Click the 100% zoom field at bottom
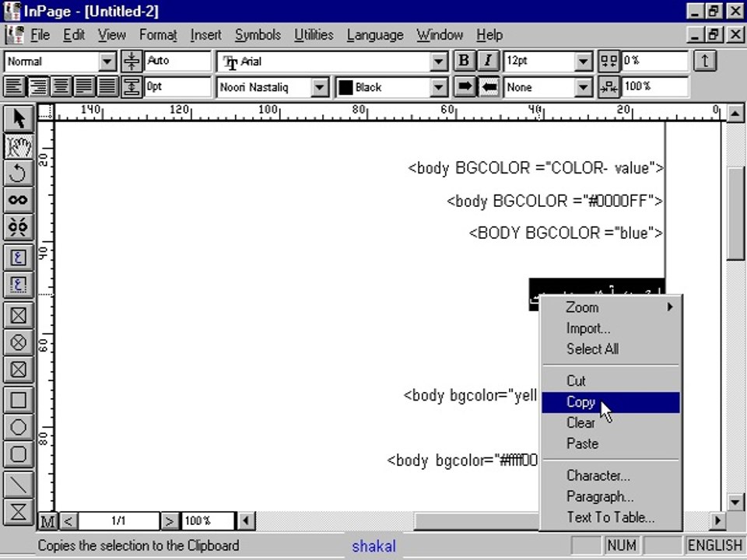 208,521
